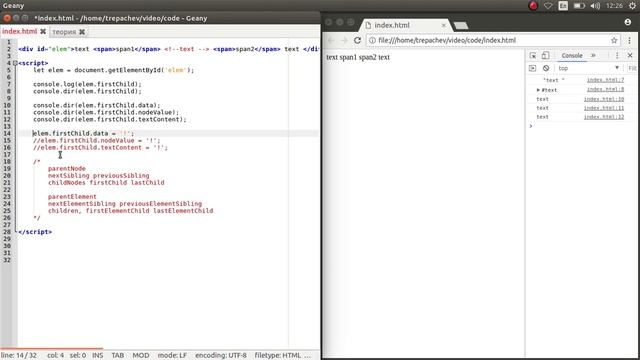Image resolution: width=640 pixels, height=360 pixels.
Task: Click the code on line 5 getElementById
Action: [114, 70]
